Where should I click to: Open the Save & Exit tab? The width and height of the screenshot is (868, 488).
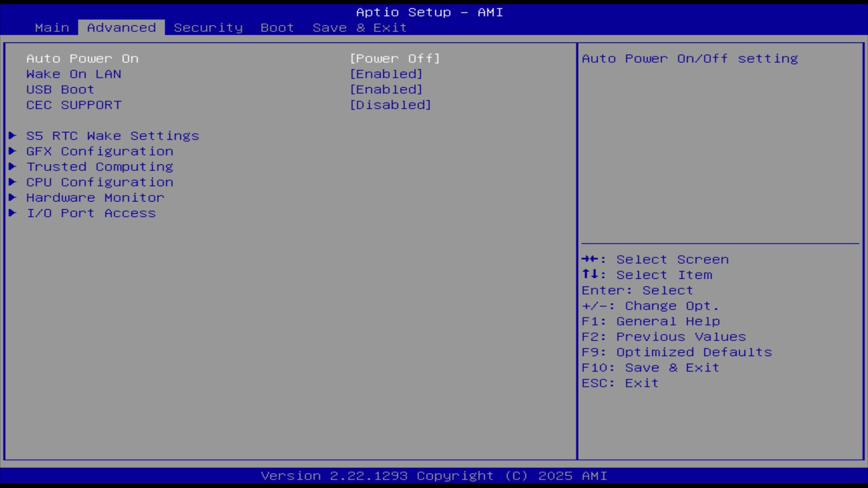359,28
